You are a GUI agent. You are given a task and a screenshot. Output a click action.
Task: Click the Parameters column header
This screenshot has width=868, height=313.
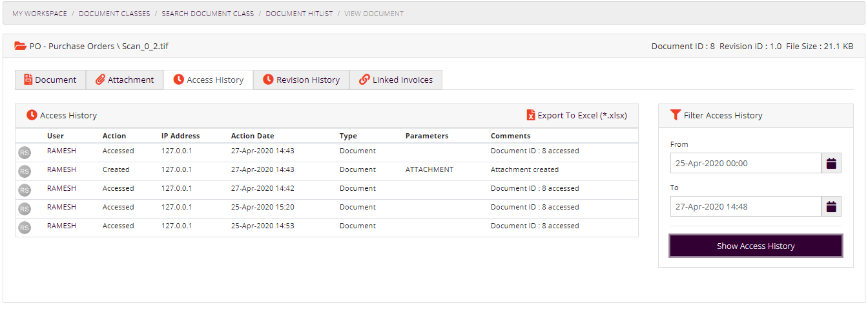(427, 136)
